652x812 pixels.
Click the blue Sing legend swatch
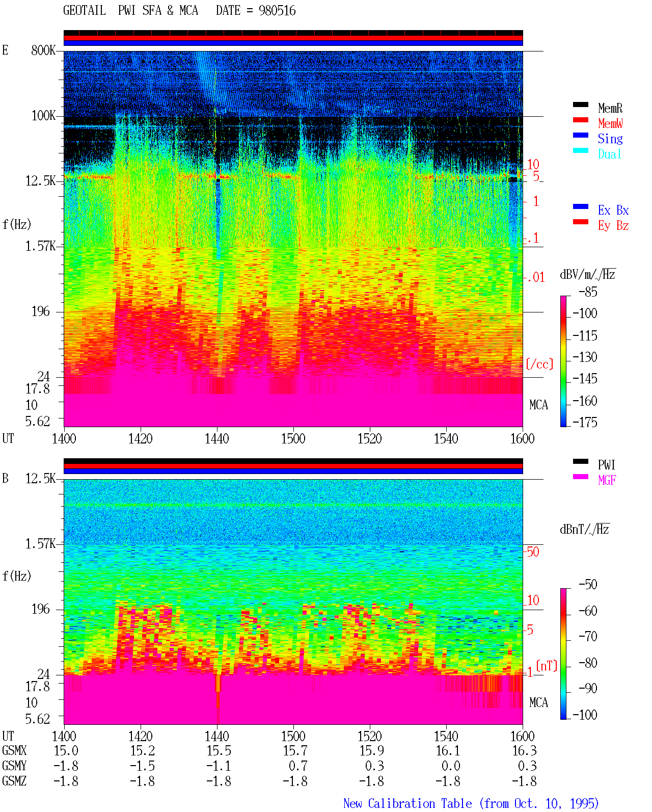pos(581,135)
